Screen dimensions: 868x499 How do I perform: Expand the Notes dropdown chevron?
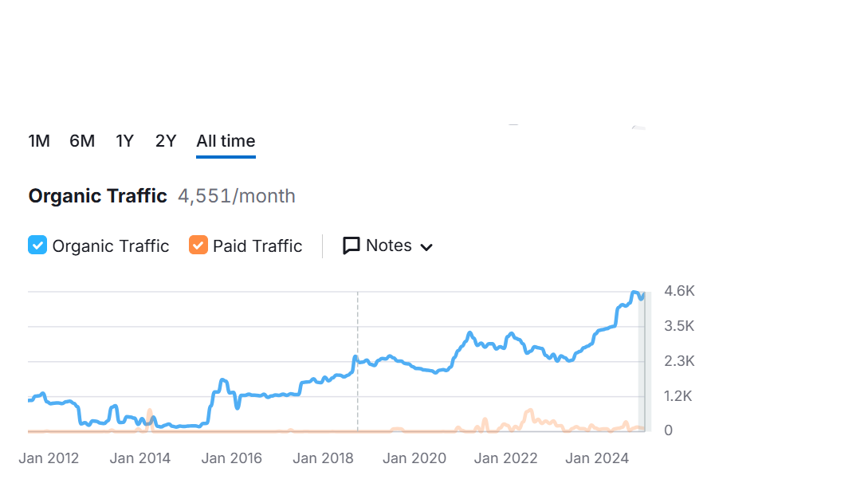click(x=426, y=247)
